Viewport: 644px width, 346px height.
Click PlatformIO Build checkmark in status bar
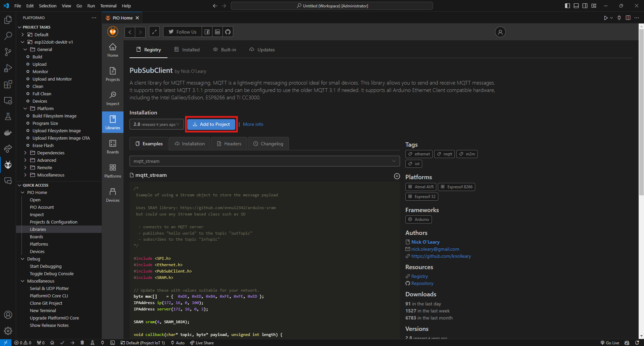(x=62, y=343)
